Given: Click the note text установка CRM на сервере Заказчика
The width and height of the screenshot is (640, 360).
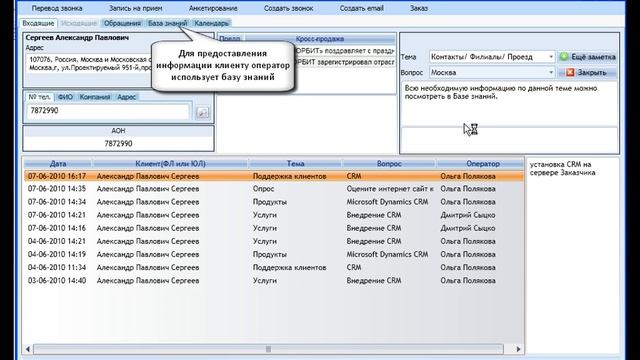Looking at the screenshot, I should pos(562,169).
